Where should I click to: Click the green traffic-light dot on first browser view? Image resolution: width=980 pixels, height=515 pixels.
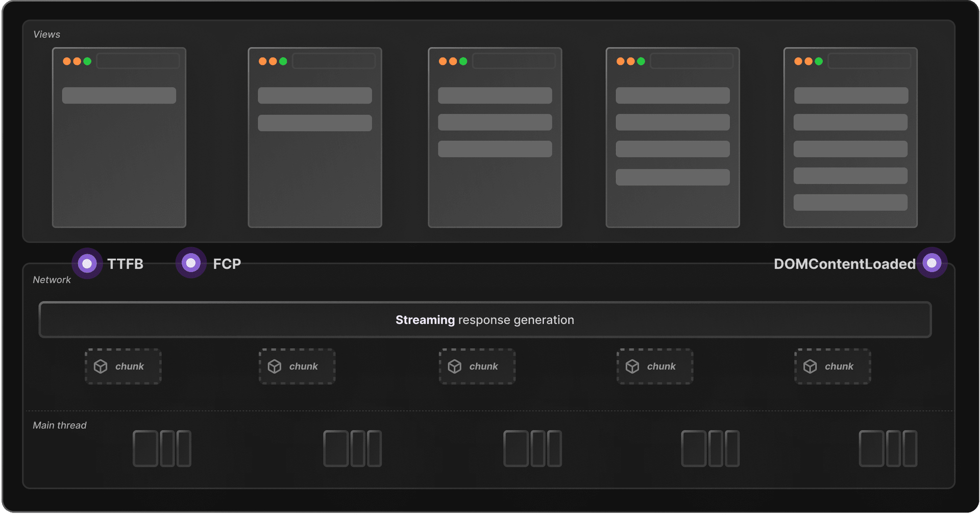pos(88,61)
